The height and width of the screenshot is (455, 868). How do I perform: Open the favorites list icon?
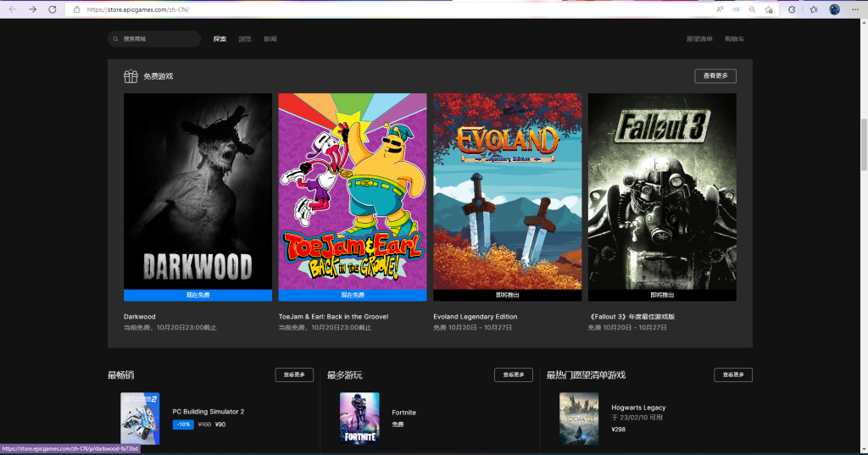[x=813, y=9]
